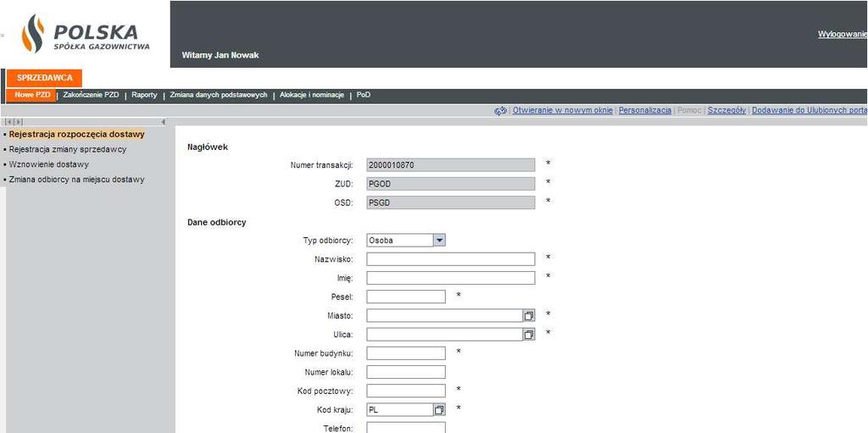Select Rejestracja rozpoczęcia dostawy in navigation
The width and height of the screenshot is (868, 433).
click(77, 135)
